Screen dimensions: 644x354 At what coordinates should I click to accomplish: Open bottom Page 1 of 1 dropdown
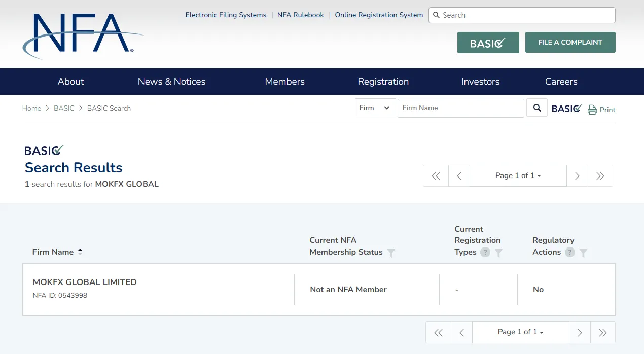coord(521,332)
